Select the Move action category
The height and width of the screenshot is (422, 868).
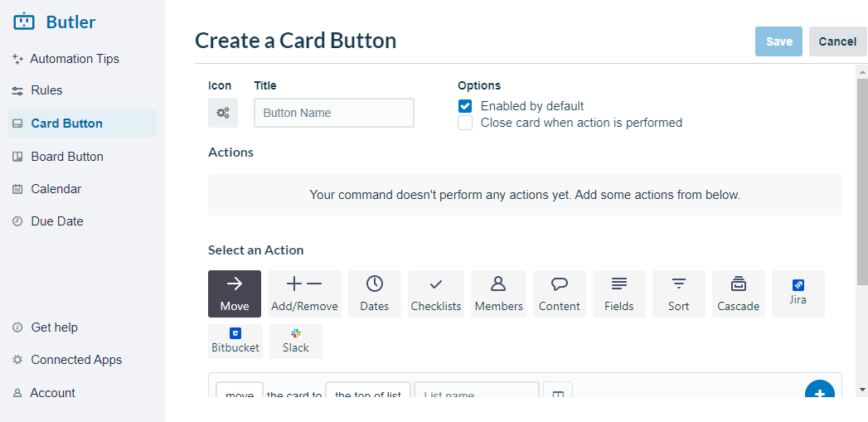pyautogui.click(x=235, y=293)
